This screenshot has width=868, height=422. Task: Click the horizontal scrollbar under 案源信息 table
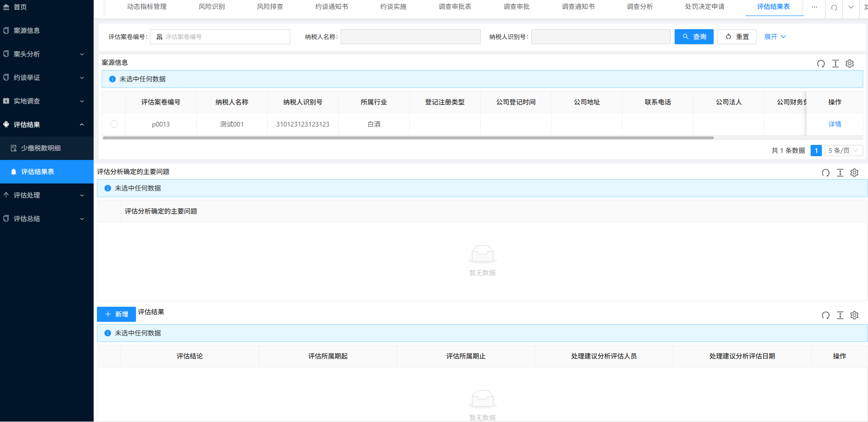click(408, 138)
